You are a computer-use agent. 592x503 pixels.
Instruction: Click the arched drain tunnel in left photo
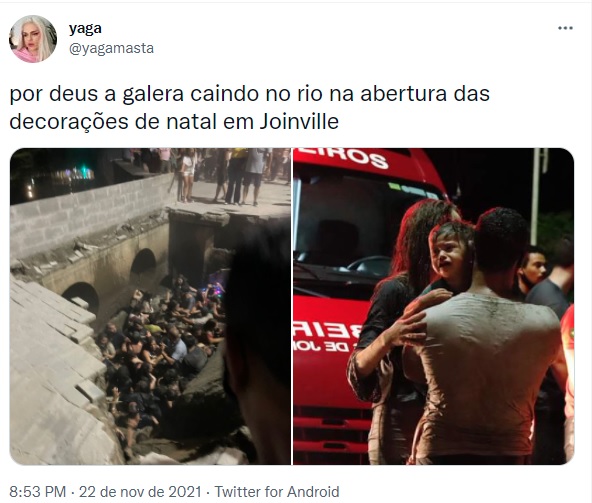143,264
